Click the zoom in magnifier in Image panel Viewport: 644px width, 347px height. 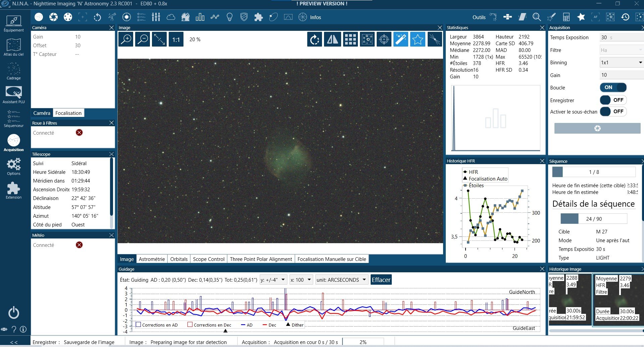(126, 40)
